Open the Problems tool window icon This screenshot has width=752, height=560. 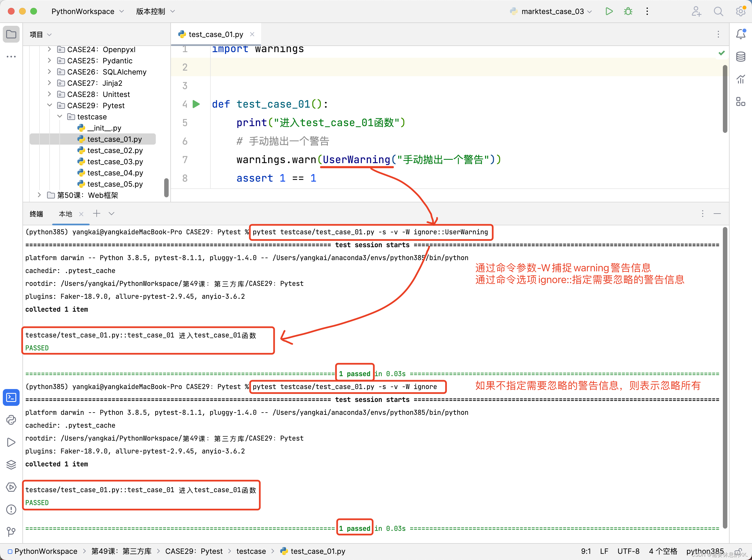(x=11, y=510)
